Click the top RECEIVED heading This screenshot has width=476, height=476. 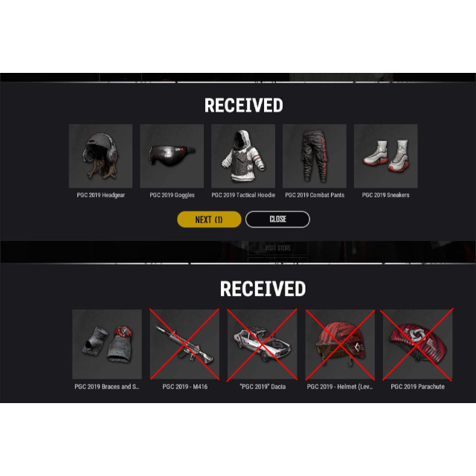pyautogui.click(x=244, y=106)
